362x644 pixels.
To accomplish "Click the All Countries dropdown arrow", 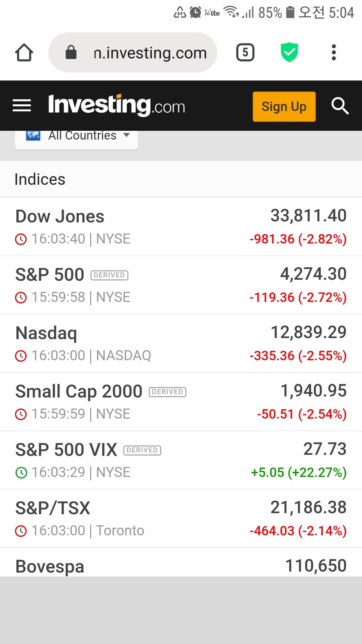I will (127, 135).
